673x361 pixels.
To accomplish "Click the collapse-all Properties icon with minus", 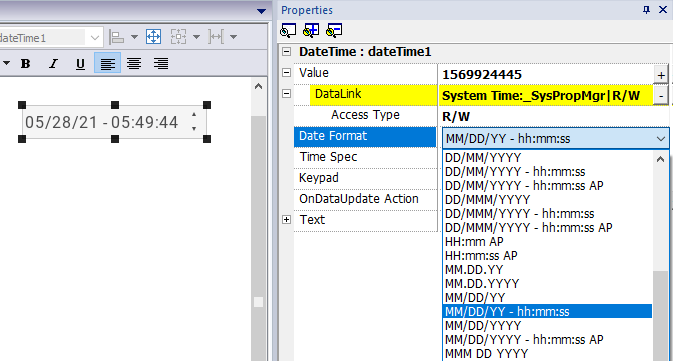I will (334, 30).
